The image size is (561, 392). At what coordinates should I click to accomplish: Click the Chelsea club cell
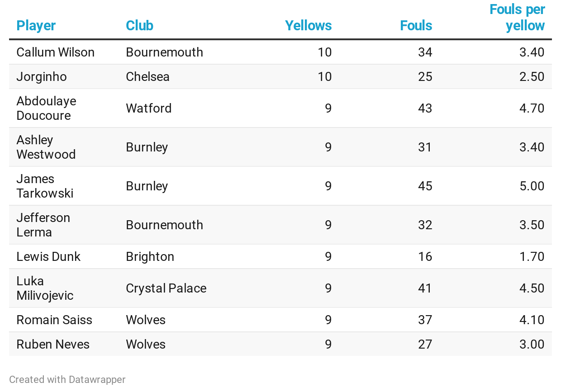[x=147, y=77]
